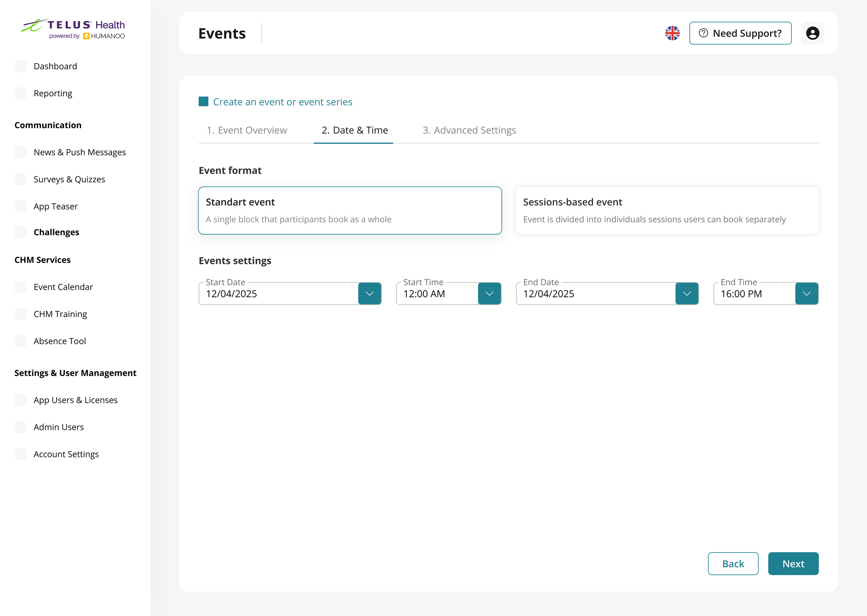The width and height of the screenshot is (867, 616).
Task: Click the Need Support? button
Action: pos(740,33)
